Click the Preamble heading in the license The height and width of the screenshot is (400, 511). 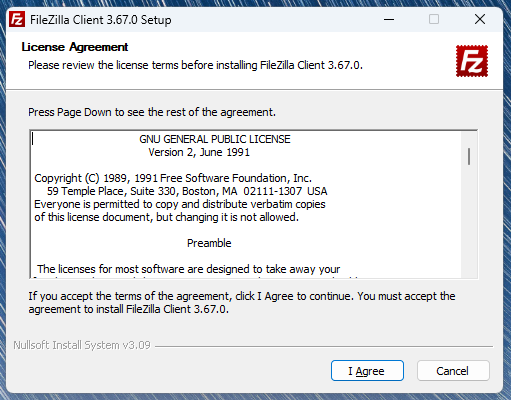209,243
